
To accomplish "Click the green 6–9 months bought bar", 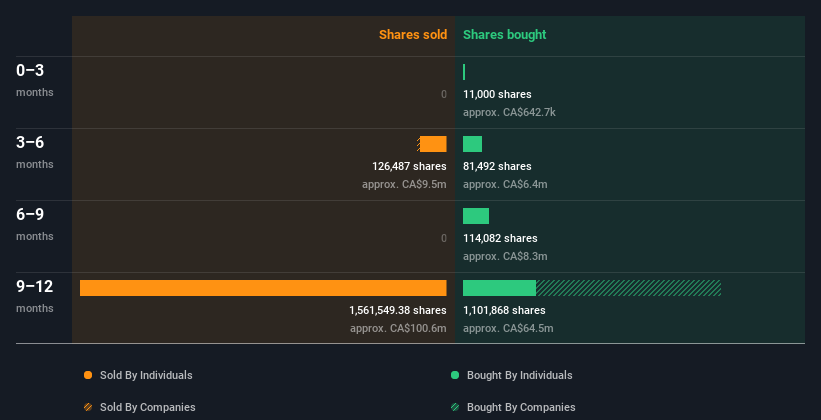I will pyautogui.click(x=476, y=216).
